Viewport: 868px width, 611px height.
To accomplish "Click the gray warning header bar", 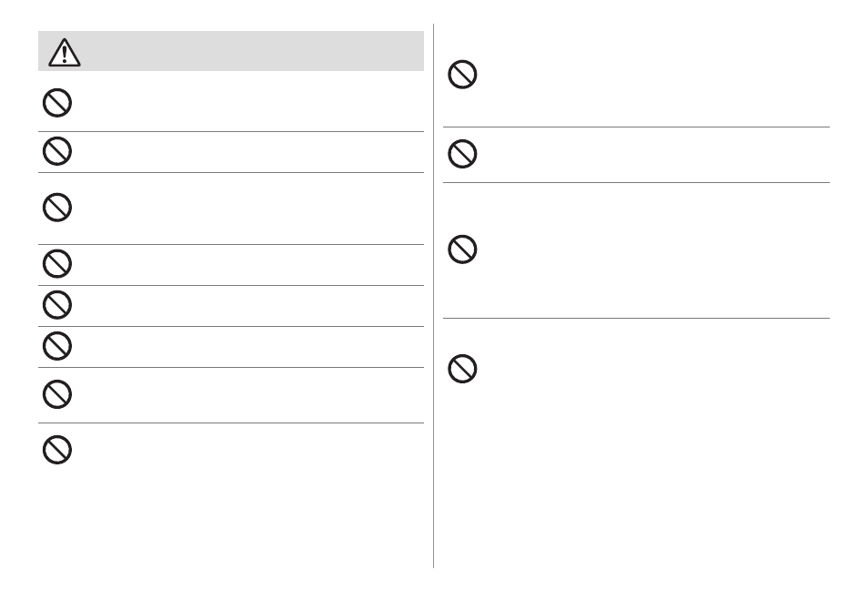I will click(231, 51).
